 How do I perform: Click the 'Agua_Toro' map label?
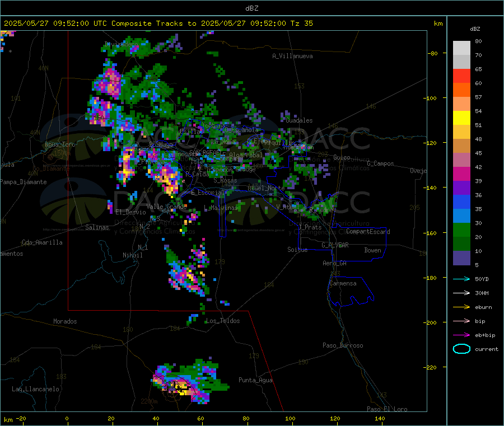(x=60, y=144)
